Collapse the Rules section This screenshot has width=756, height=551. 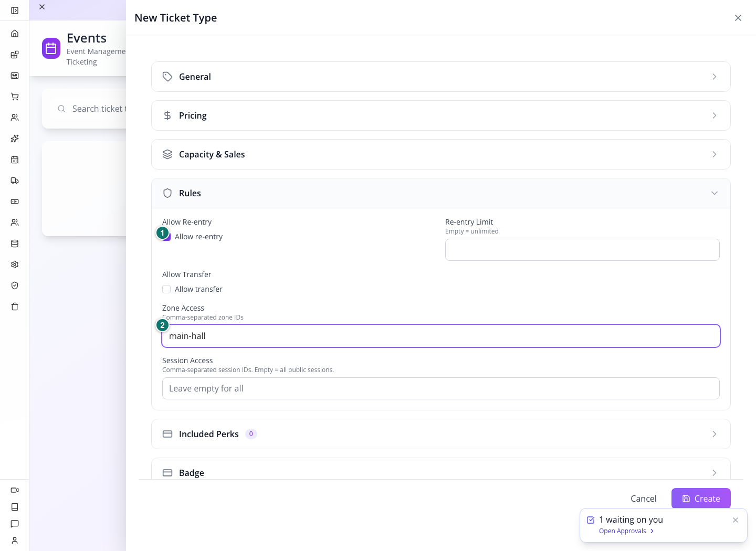coord(441,193)
